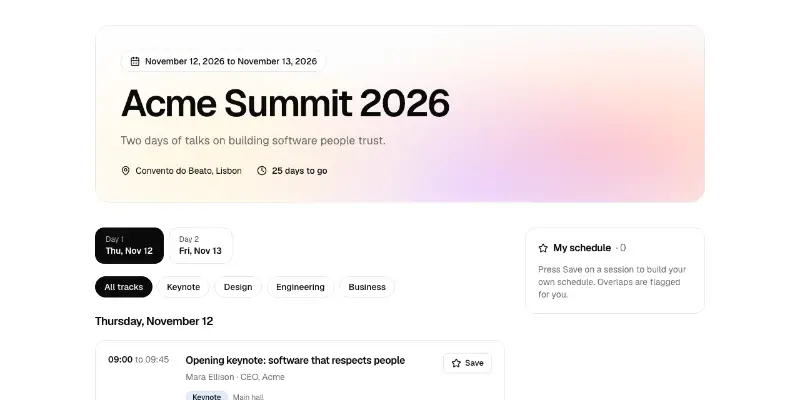The height and width of the screenshot is (400, 800).
Task: Open the Opening keynote session title
Action: tap(295, 360)
